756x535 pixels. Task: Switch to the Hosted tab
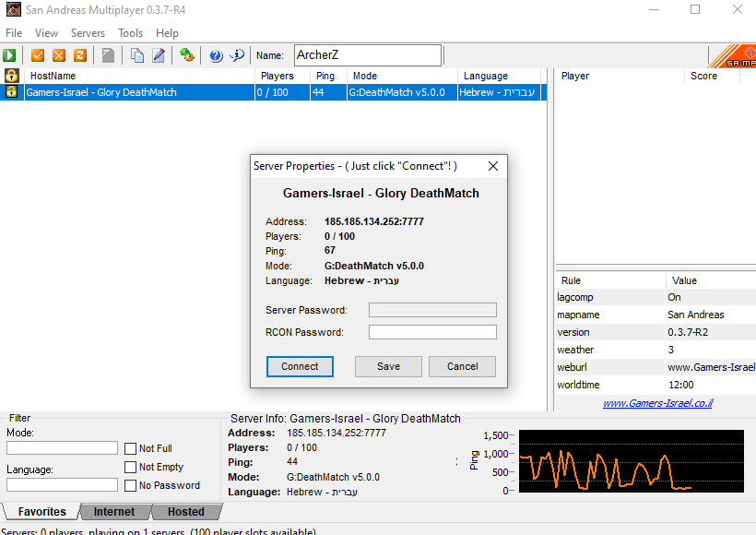click(x=186, y=512)
